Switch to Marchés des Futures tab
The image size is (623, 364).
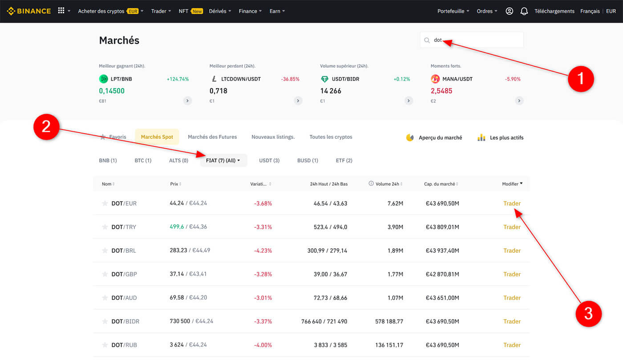pos(212,137)
